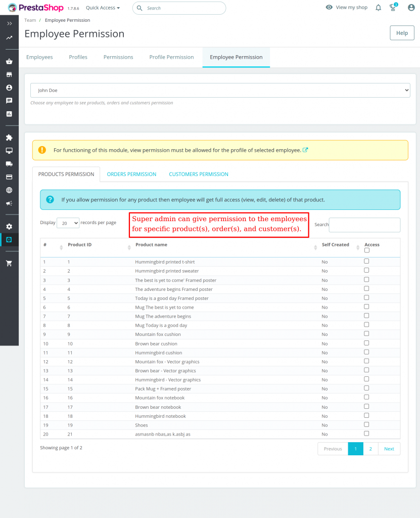Open Catalog store icon in sidebar
Viewport: 420px width, 518px height.
[x=9, y=75]
